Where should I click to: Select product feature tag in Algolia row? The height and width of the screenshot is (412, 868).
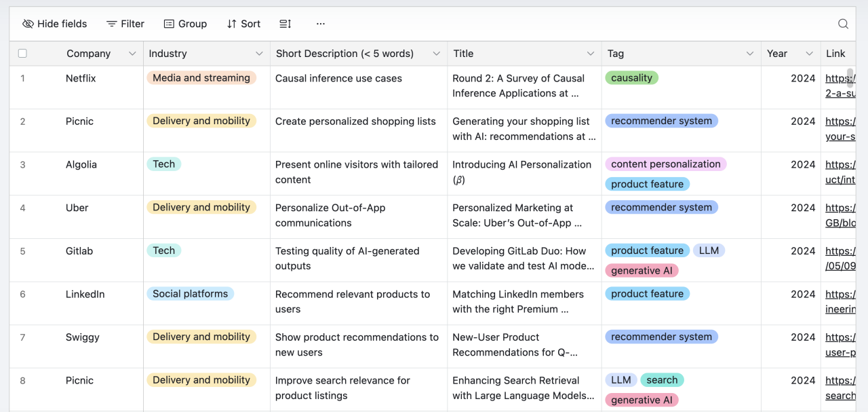point(648,184)
